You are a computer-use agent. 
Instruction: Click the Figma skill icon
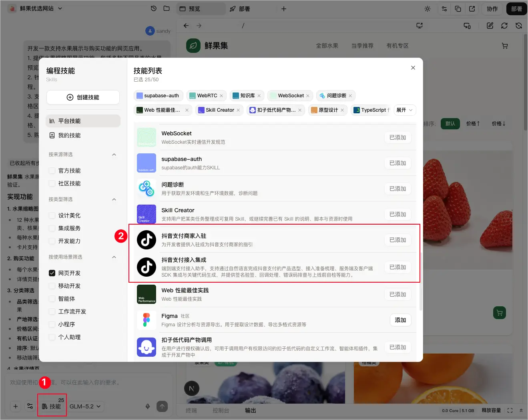click(x=147, y=320)
